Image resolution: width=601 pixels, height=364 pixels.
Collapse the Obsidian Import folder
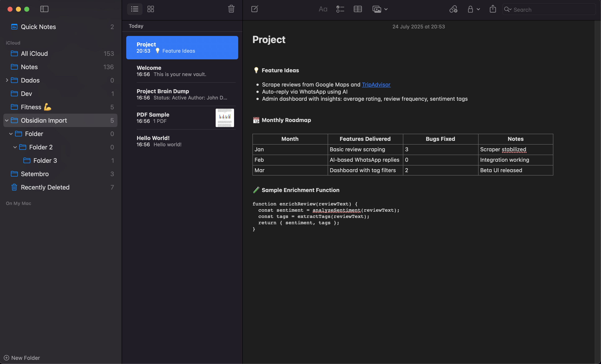click(7, 120)
